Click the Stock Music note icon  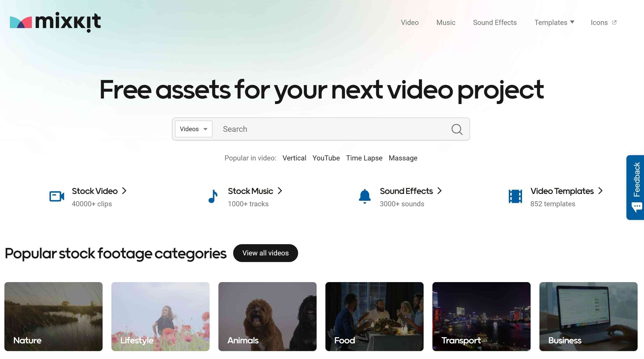[x=212, y=196]
